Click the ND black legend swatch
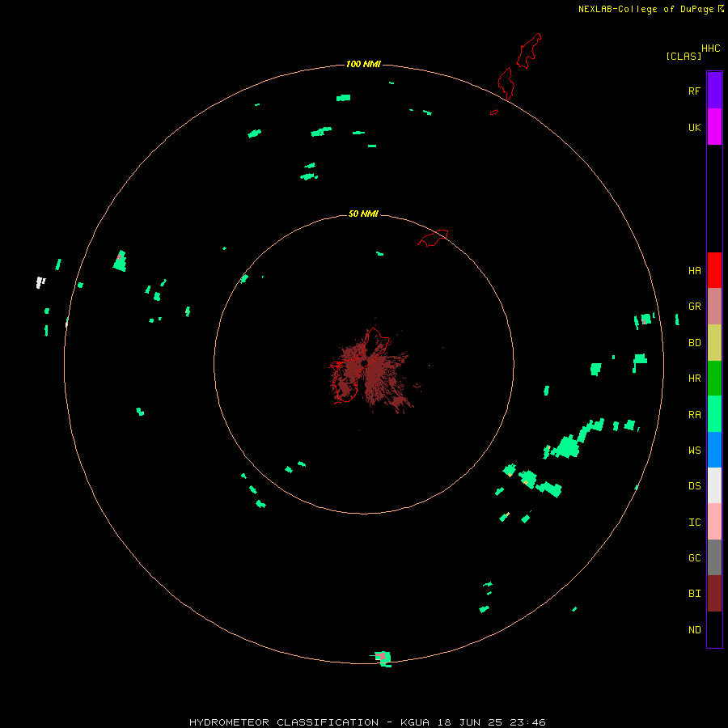 [x=714, y=629]
